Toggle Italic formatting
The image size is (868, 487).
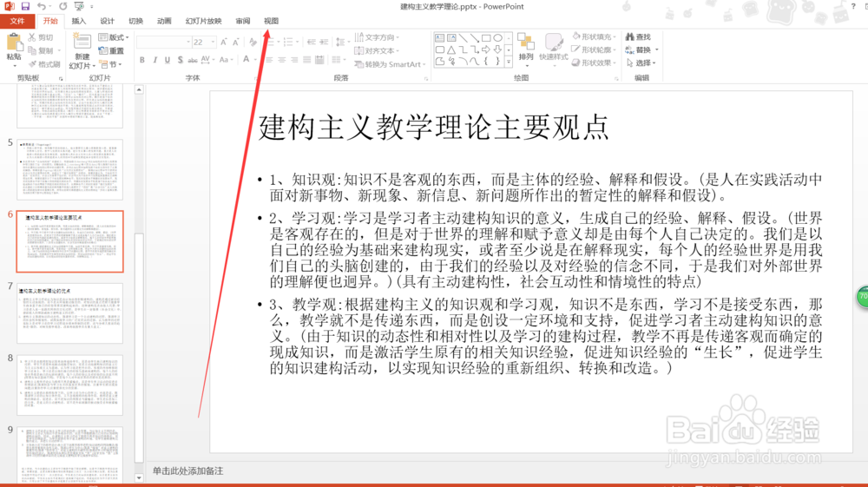click(155, 60)
